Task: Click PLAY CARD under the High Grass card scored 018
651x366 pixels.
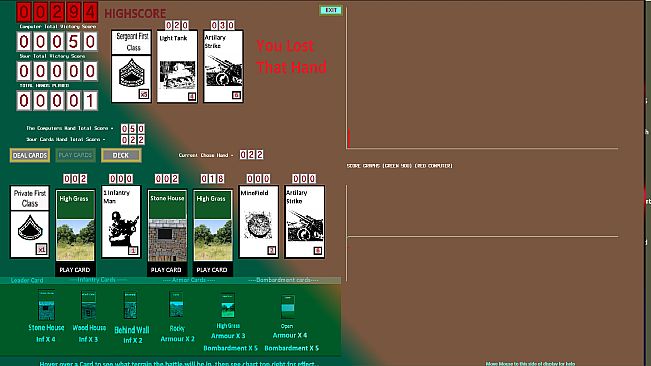Action: [x=212, y=270]
